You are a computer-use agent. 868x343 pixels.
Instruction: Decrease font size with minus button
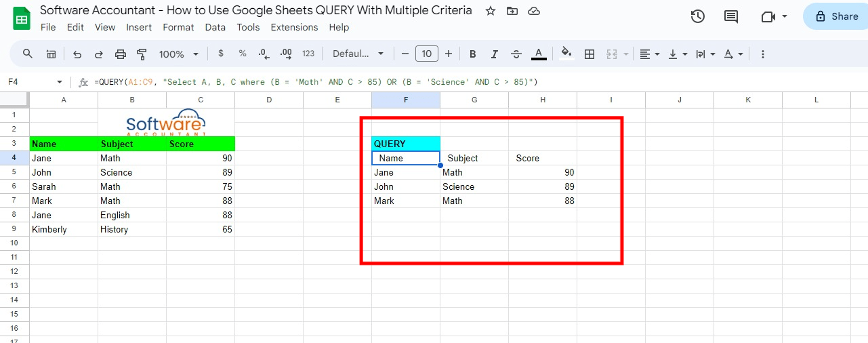point(405,54)
